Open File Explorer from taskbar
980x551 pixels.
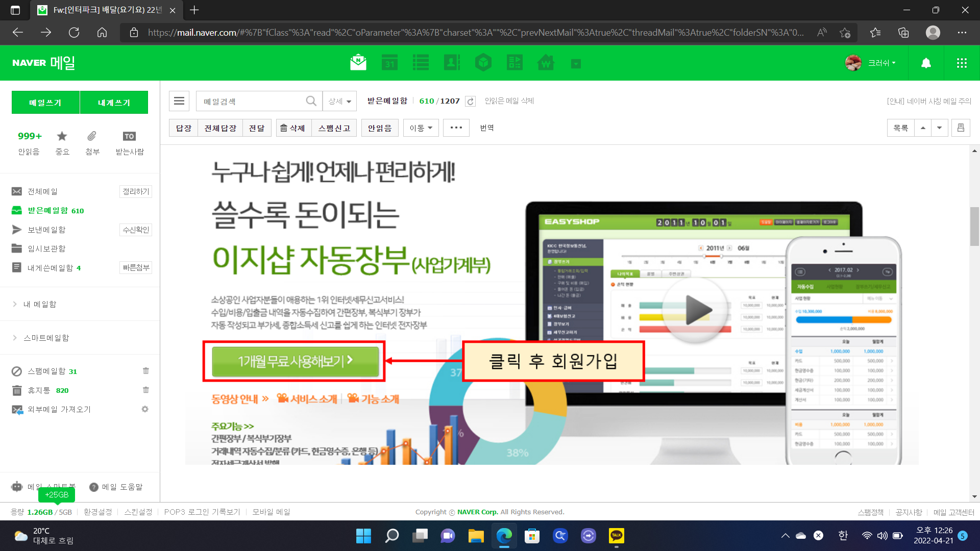(476, 536)
